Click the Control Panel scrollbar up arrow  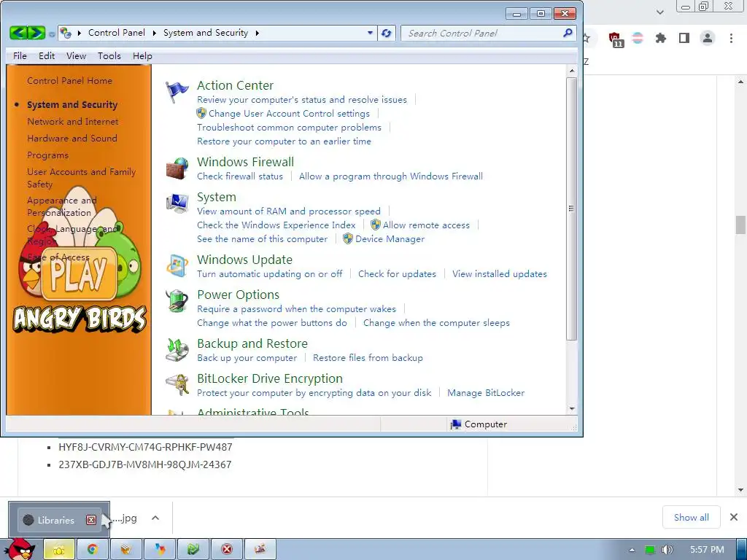(572, 71)
